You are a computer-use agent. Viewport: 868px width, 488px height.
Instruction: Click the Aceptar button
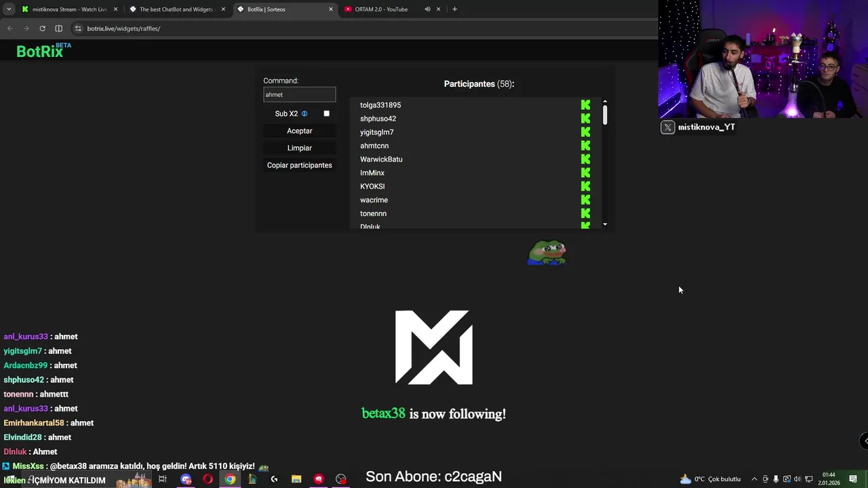point(299,131)
